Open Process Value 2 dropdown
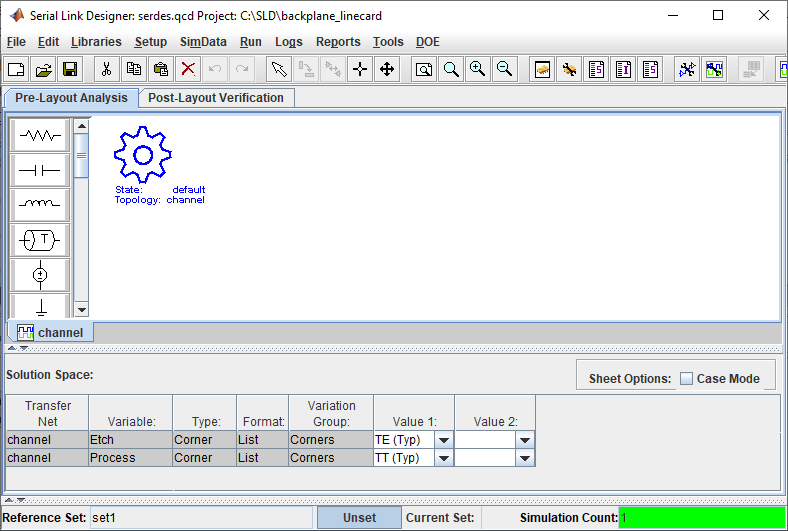This screenshot has width=788, height=531. [525, 458]
